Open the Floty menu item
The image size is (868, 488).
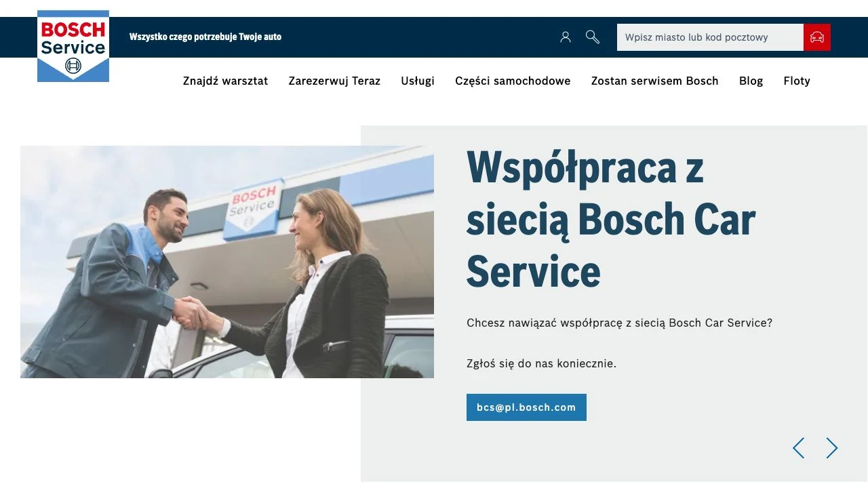[x=797, y=81]
